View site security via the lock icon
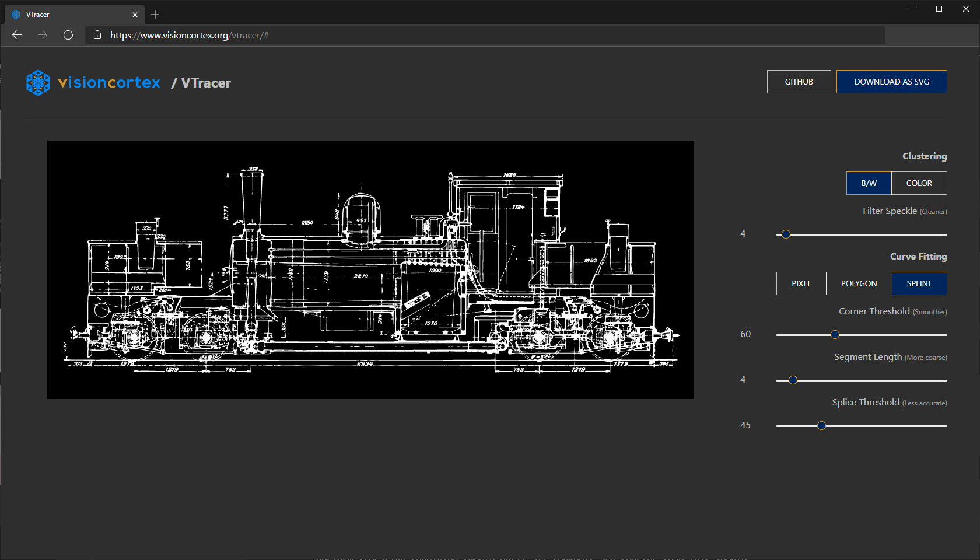Viewport: 980px width, 560px height. pyautogui.click(x=97, y=35)
